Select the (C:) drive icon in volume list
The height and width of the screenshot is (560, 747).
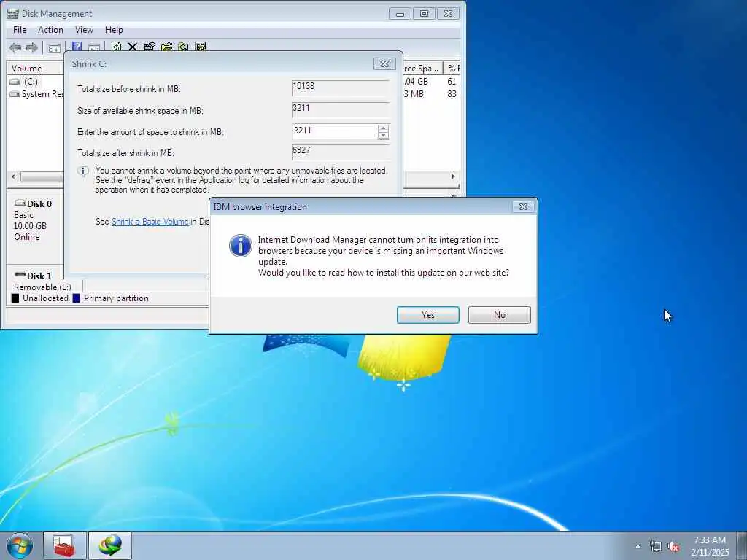click(15, 82)
